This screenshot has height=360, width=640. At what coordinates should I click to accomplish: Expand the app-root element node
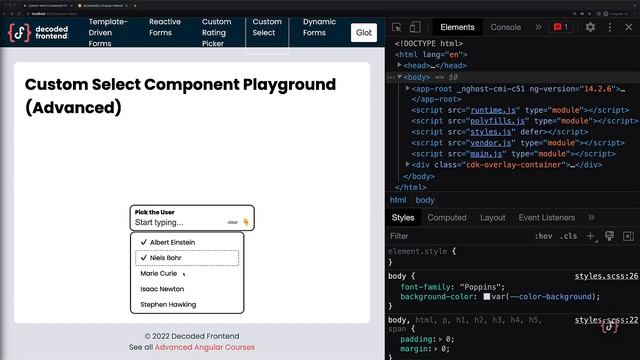[407, 88]
